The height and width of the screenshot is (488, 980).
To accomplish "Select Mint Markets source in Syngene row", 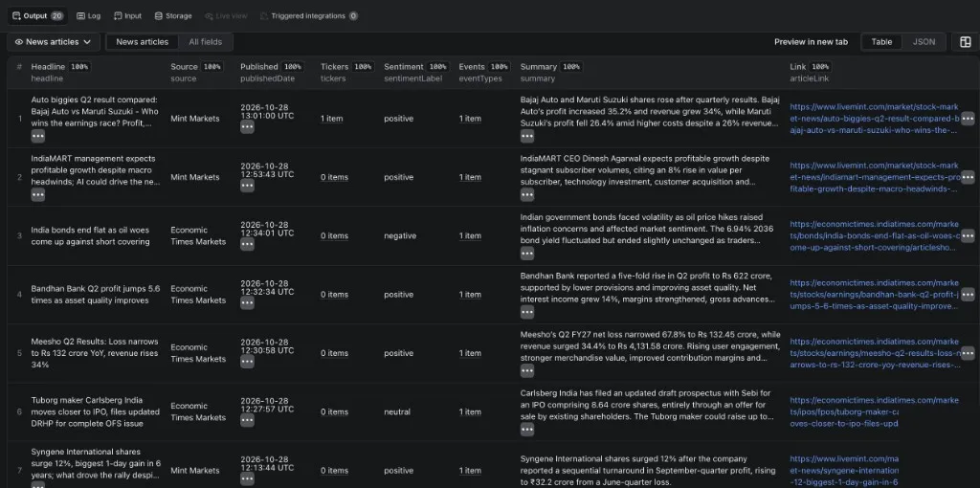I will 195,471.
